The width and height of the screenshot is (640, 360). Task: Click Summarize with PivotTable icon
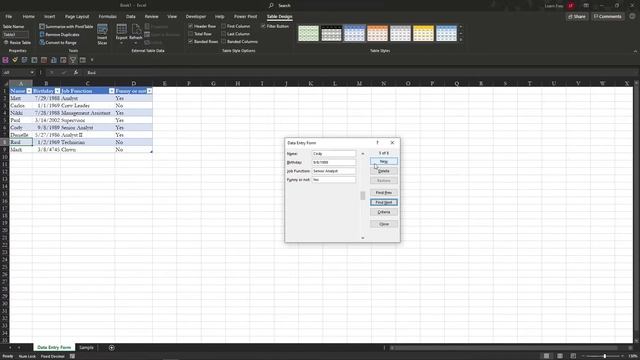tap(42, 27)
